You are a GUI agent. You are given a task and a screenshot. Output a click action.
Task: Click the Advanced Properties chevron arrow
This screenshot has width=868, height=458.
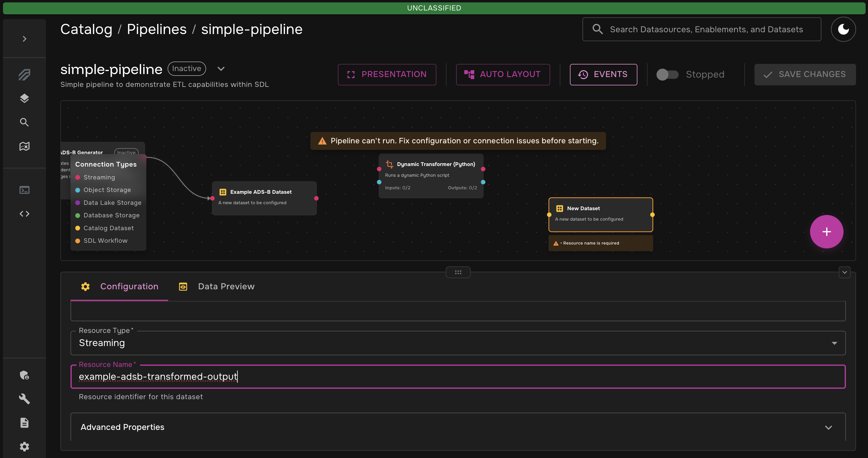click(829, 428)
